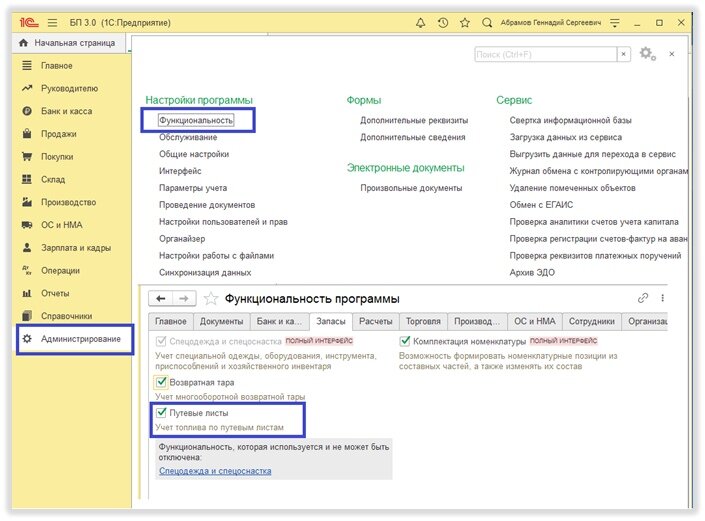The height and width of the screenshot is (521, 705).
Task: Go forward with the right arrow button
Action: [184, 298]
